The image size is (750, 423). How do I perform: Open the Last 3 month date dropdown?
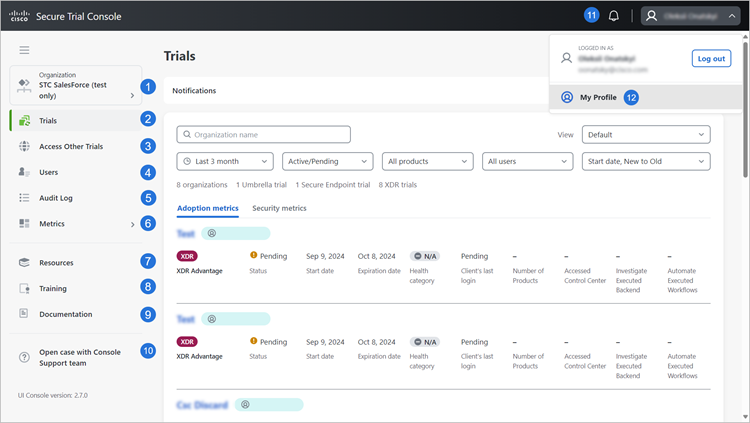coord(225,161)
